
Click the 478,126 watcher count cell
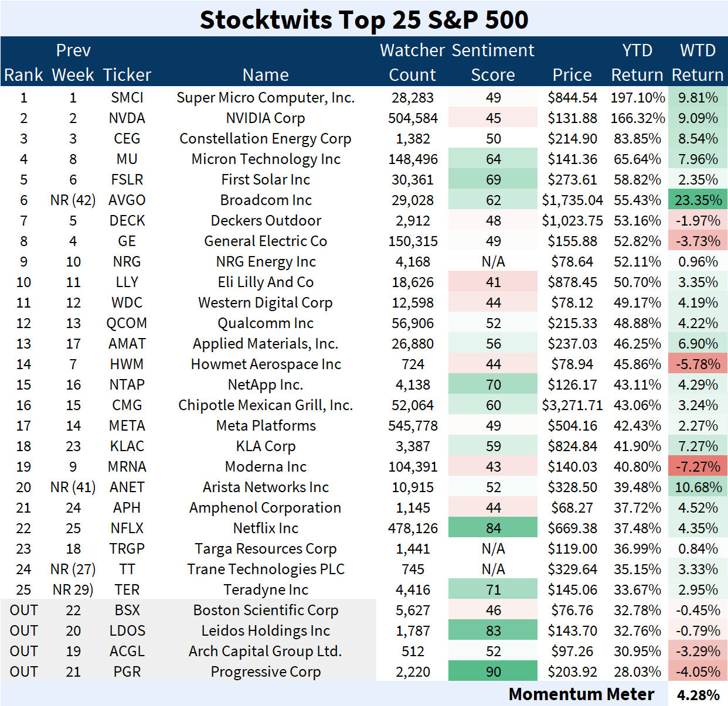413,528
